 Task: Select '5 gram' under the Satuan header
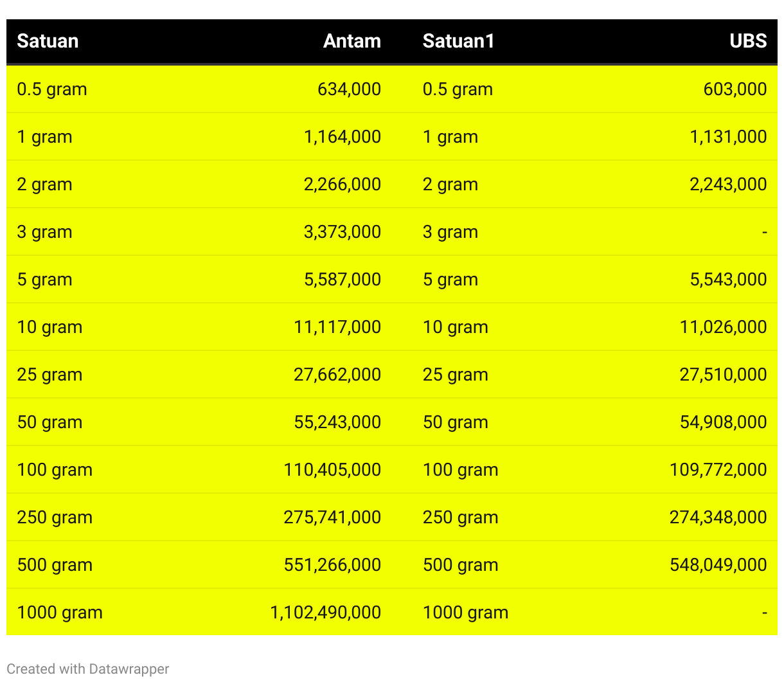(x=45, y=280)
